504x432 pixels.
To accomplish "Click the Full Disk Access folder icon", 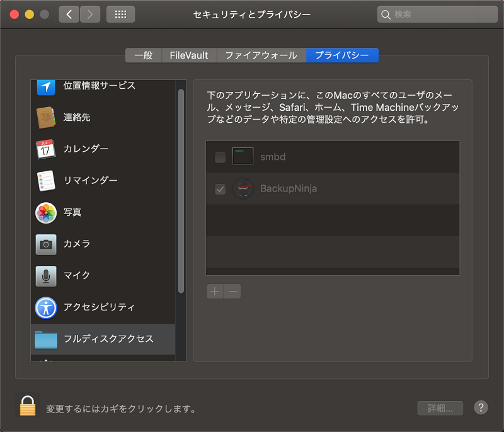I will tap(46, 339).
